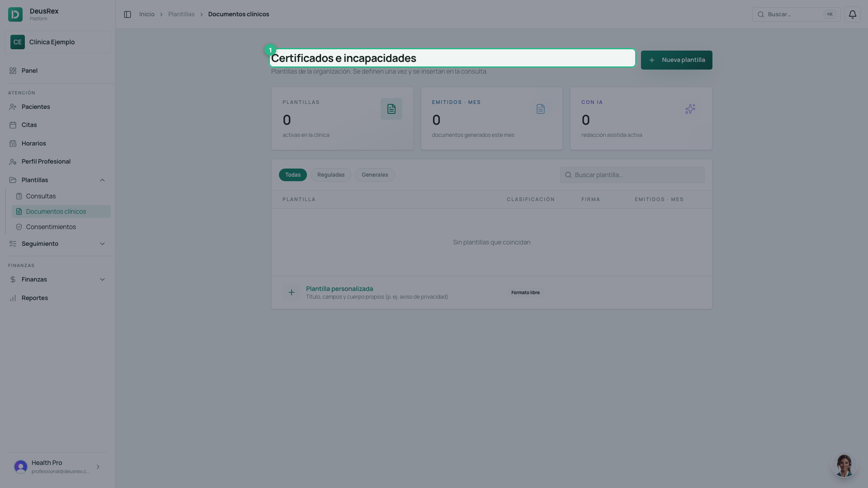Open the assistant avatar chat bubble
Viewport: 868px width, 488px height.
[x=844, y=465]
